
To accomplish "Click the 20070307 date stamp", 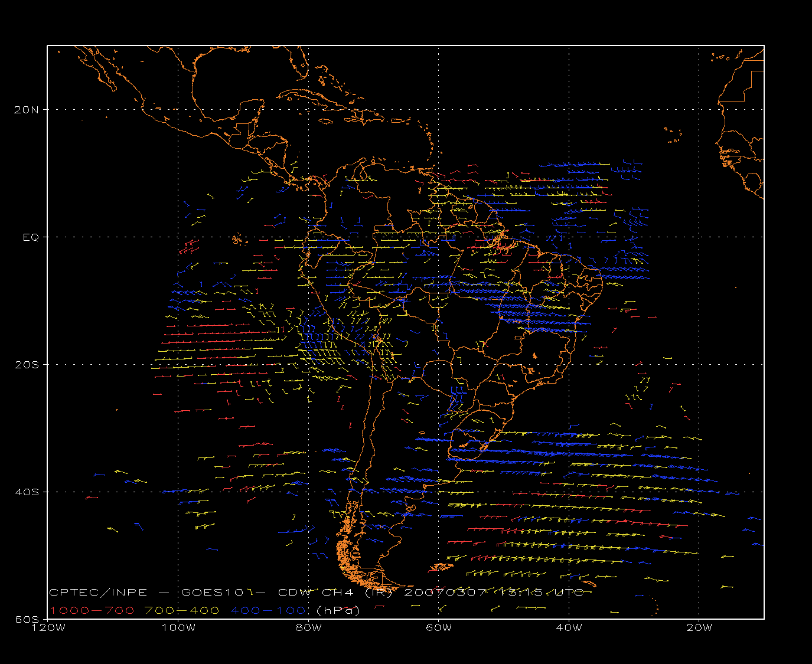I will click(446, 592).
